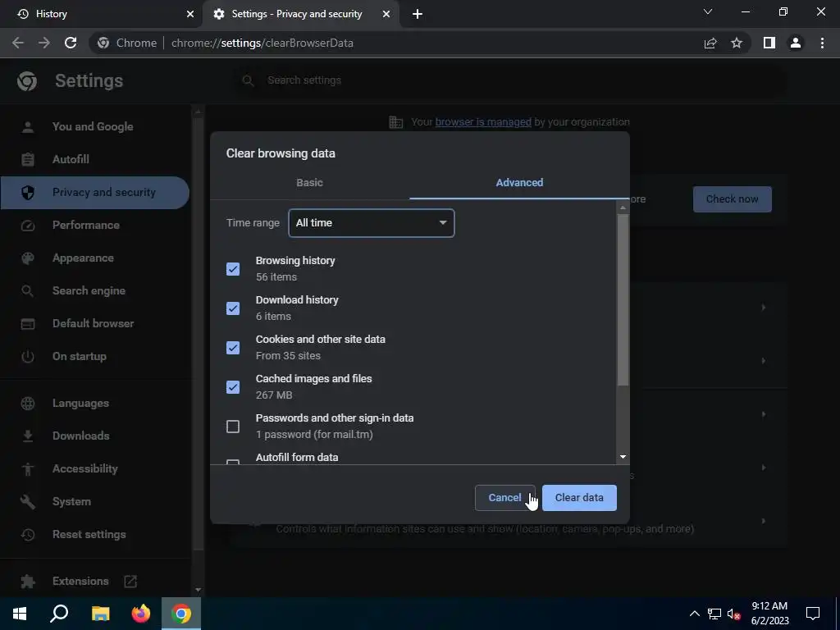The image size is (840, 630).
Task: Open File Explorer from the taskbar
Action: [100, 614]
